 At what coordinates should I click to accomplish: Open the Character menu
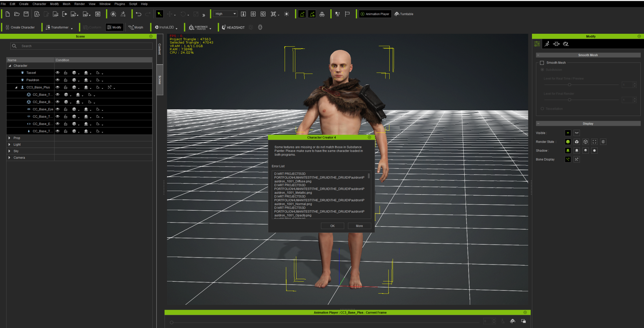click(39, 4)
